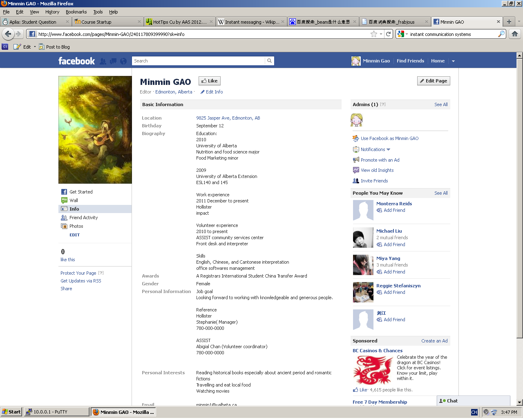Switch to HotTips Cu by AAS tab

[179, 22]
